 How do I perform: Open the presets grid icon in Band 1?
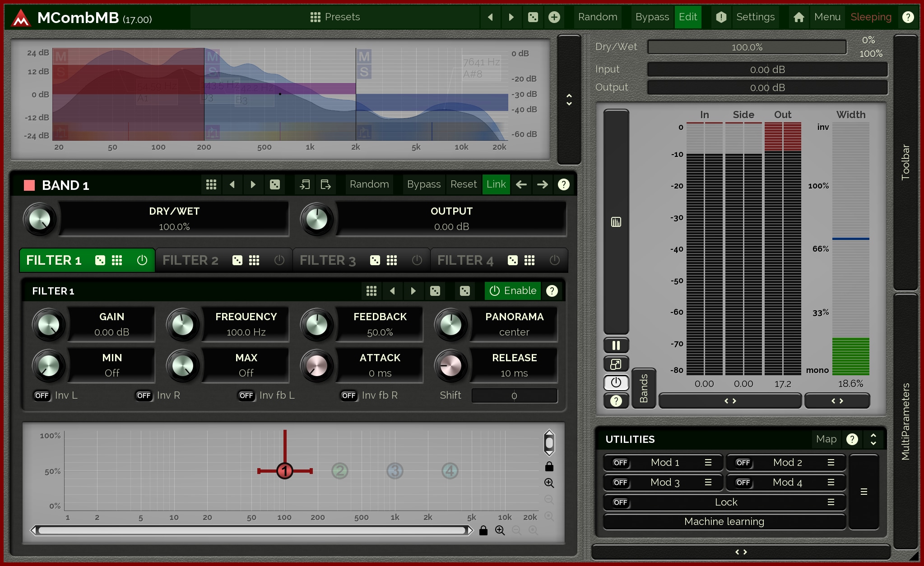[x=211, y=184]
